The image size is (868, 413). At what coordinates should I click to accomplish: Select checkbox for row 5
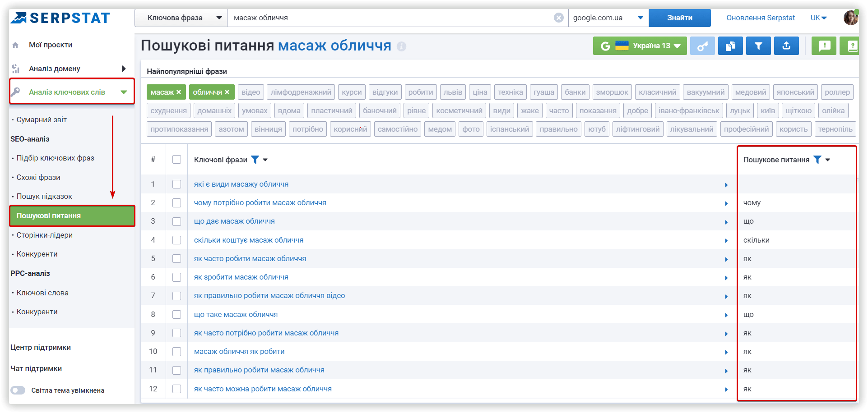(176, 258)
